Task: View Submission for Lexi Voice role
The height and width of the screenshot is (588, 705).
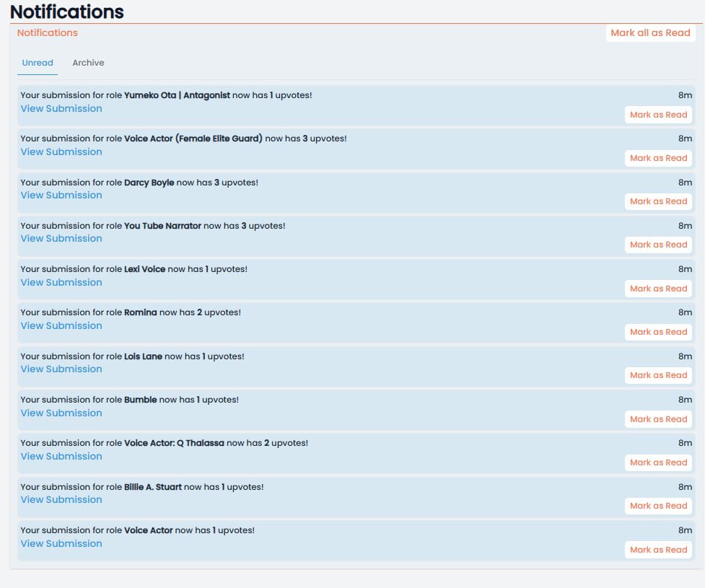Action: coord(61,282)
